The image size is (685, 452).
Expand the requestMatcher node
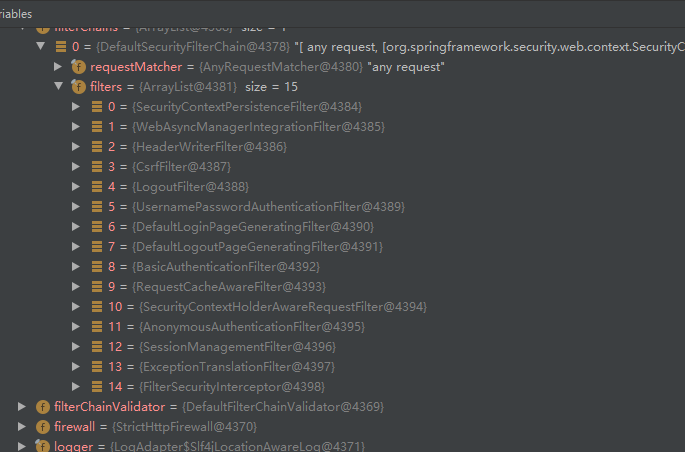tap(59, 67)
